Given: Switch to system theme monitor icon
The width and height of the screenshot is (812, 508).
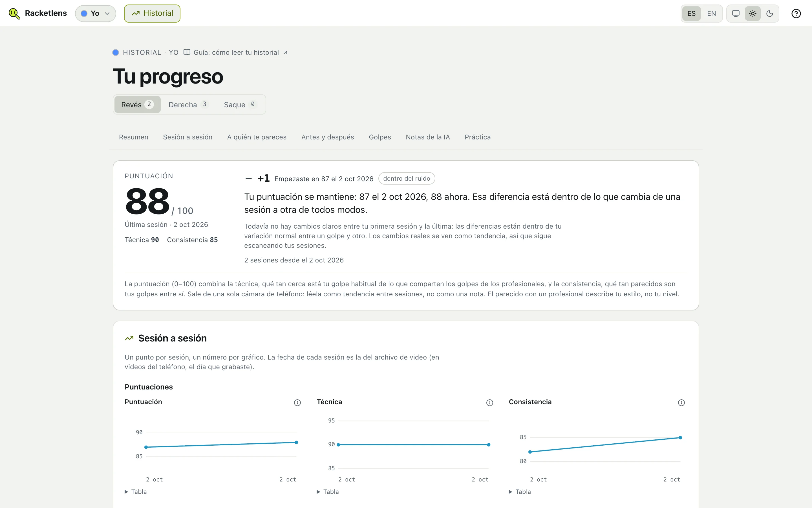Looking at the screenshot, I should pyautogui.click(x=736, y=14).
